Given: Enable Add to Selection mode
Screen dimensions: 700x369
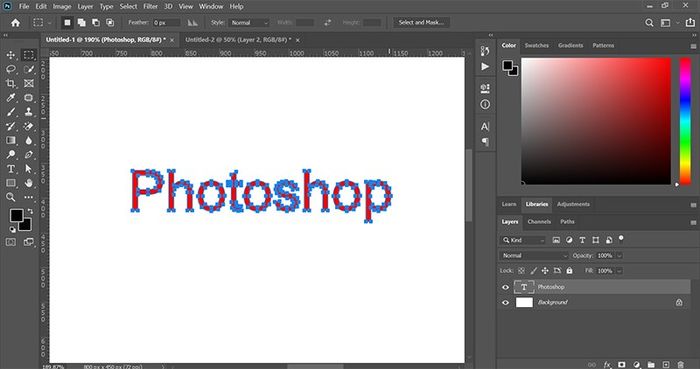Looking at the screenshot, I should pyautogui.click(x=81, y=22).
